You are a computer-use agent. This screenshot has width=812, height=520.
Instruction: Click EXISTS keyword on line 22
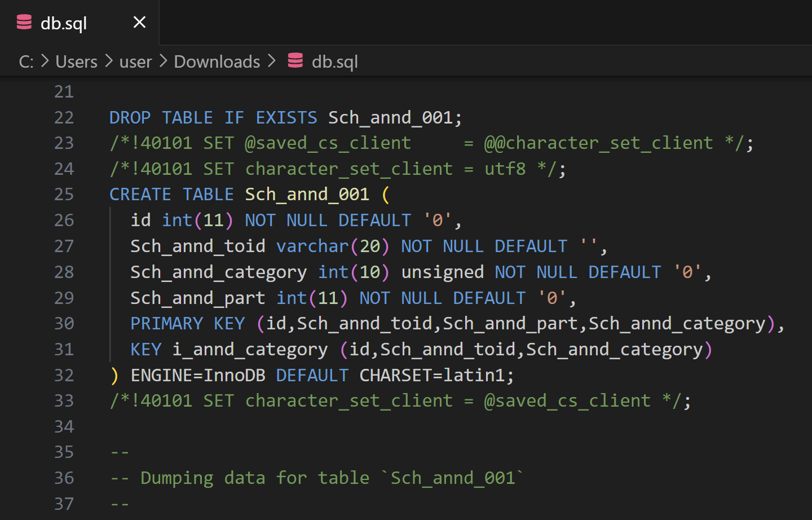coord(286,117)
